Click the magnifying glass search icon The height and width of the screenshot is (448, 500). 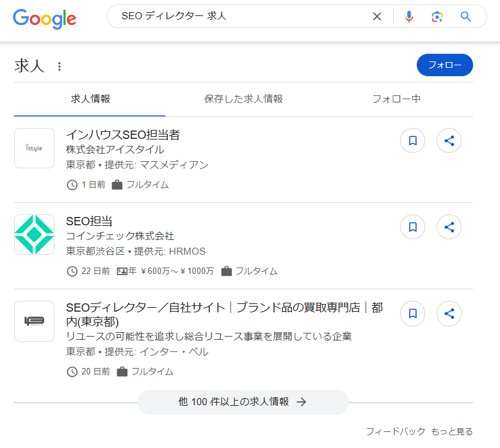click(466, 16)
